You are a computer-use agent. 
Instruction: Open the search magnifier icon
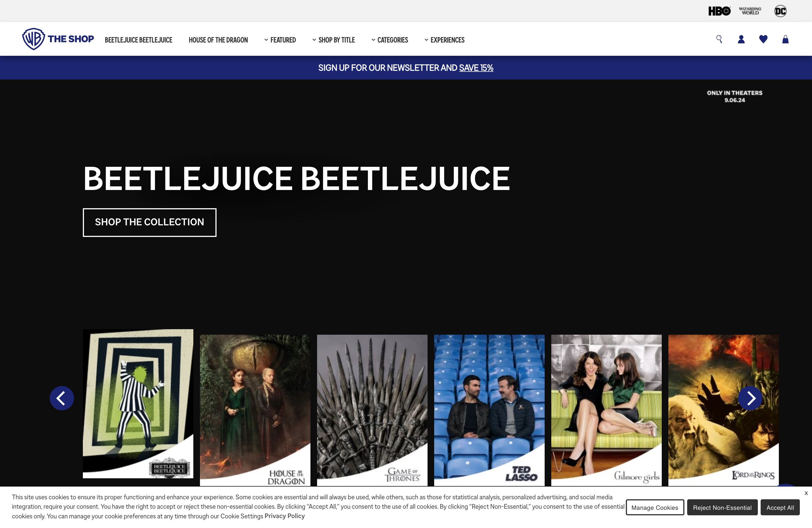coord(719,39)
